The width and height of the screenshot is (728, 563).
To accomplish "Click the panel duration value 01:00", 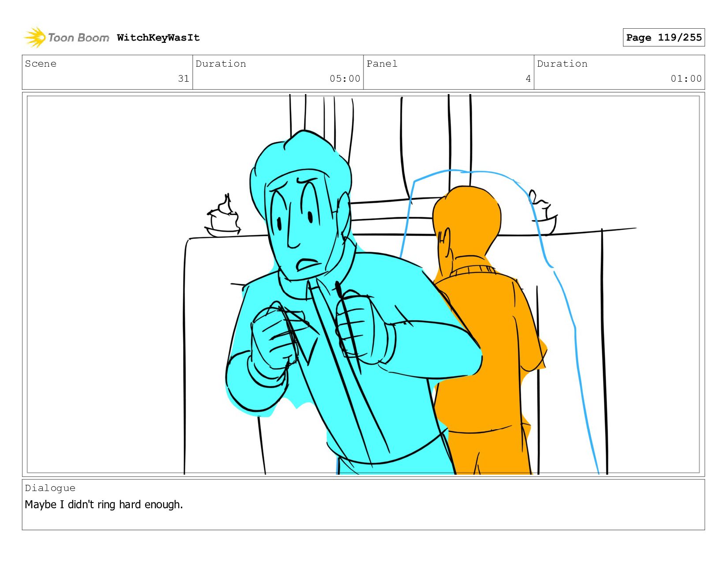I will coord(686,79).
